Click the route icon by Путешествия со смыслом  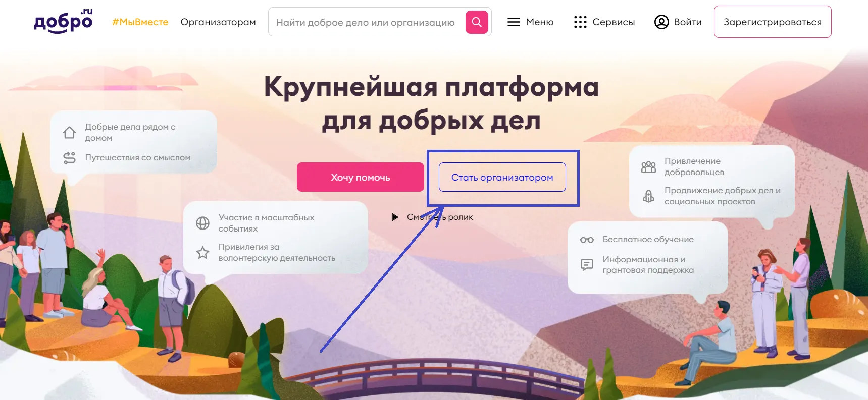[69, 158]
